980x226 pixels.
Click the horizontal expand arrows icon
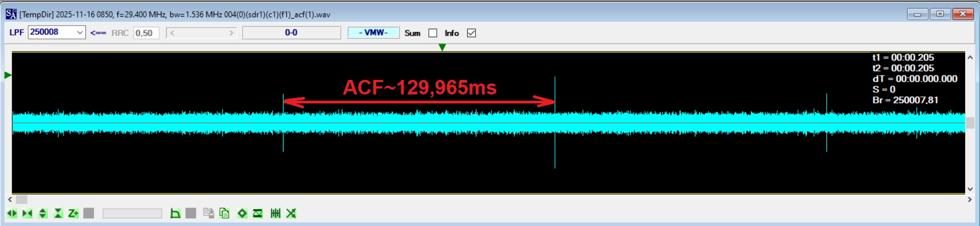click(x=12, y=213)
